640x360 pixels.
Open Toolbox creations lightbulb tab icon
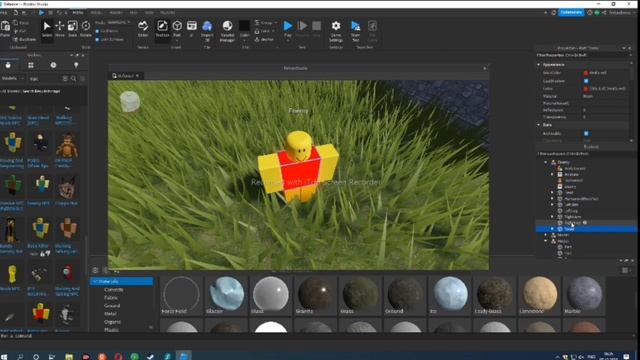pos(76,65)
